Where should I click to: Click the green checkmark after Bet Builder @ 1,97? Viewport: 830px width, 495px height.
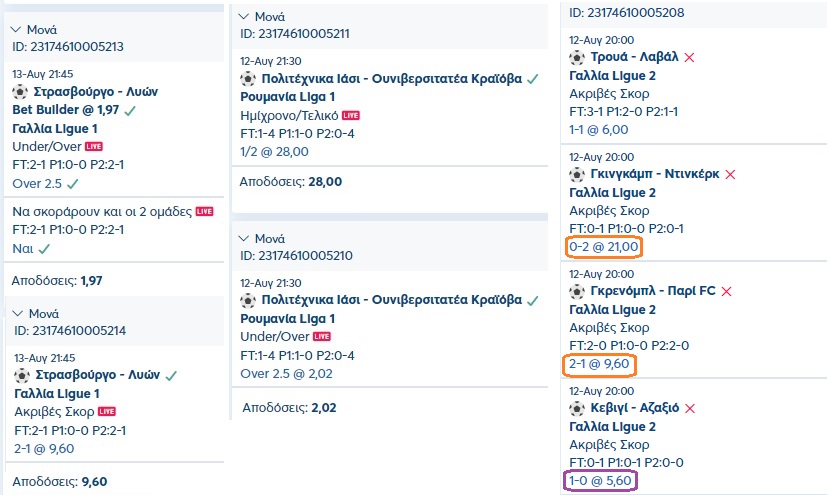tap(131, 109)
